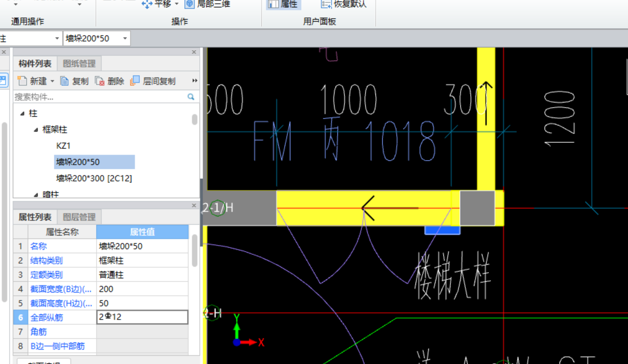Screen dimensions: 628x364
Task: Open the 平移 dropdown arrow
Action: coord(177,4)
